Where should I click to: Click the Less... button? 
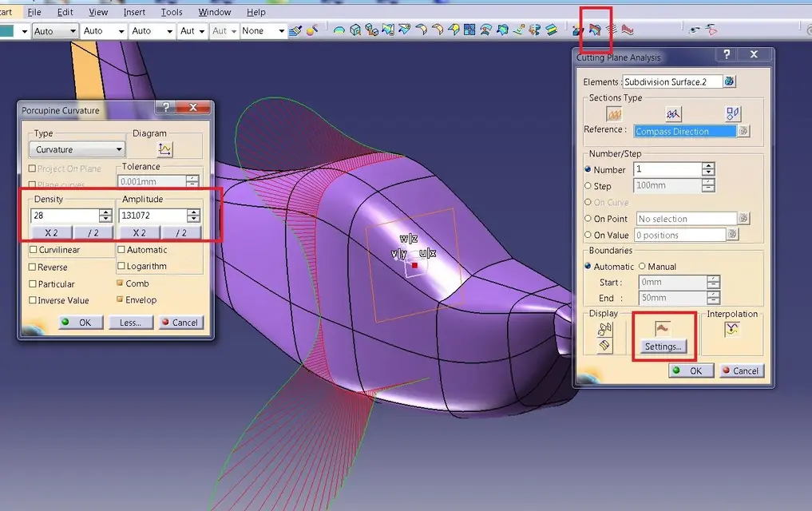tap(130, 322)
